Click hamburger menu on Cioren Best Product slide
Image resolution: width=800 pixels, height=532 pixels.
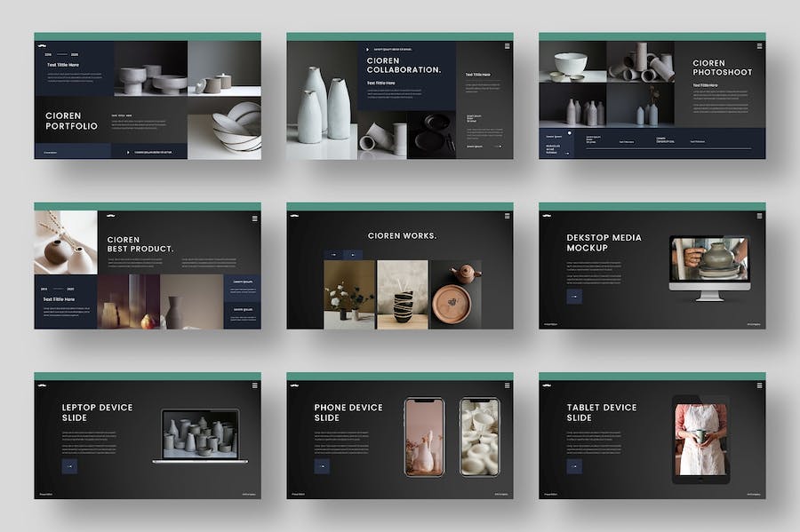click(254, 215)
